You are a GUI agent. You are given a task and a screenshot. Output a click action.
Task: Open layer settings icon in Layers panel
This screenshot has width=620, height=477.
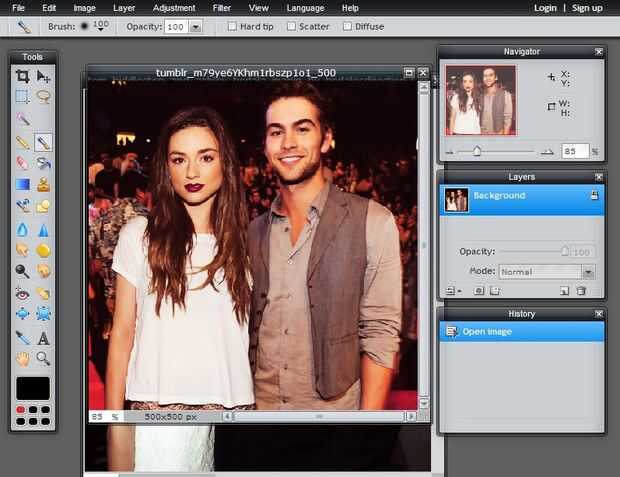coord(450,291)
